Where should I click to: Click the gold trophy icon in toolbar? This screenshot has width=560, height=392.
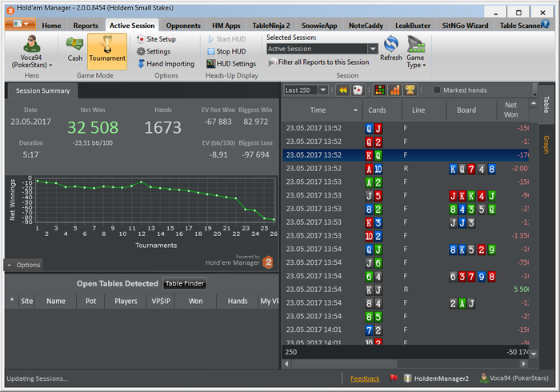(410, 90)
